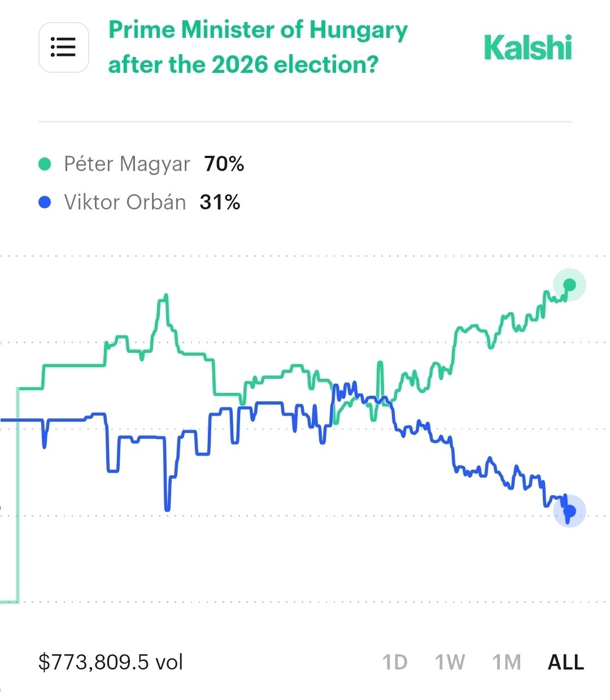Viewport: 610px width, 700px height.
Task: Select the ALL time range
Action: pyautogui.click(x=565, y=662)
